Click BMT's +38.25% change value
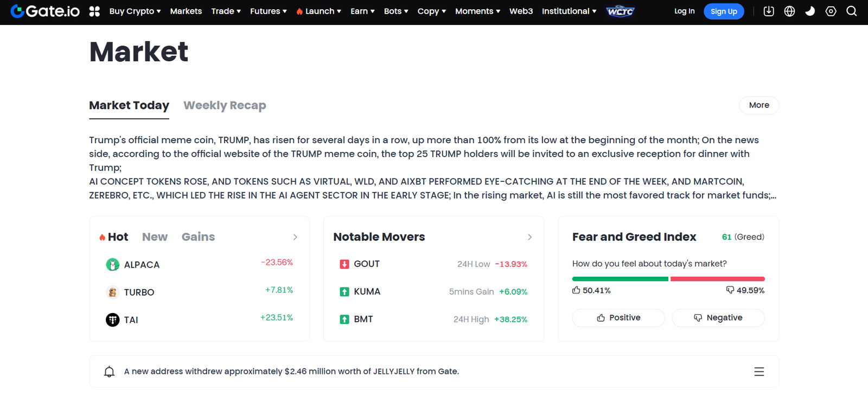The image size is (868, 395). 510,320
